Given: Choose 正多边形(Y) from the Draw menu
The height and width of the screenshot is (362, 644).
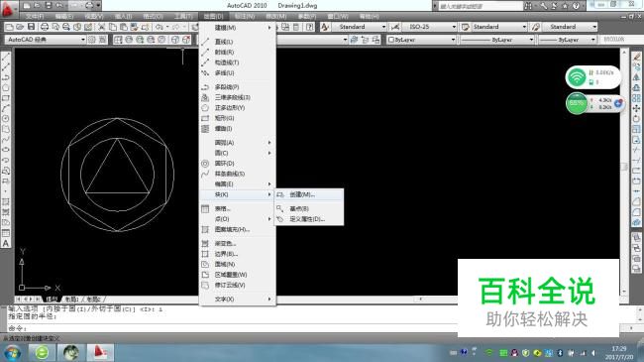Looking at the screenshot, I should click(238, 107).
